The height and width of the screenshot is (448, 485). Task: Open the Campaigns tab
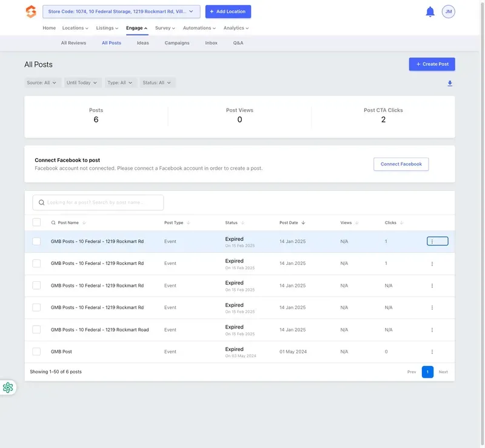(177, 43)
